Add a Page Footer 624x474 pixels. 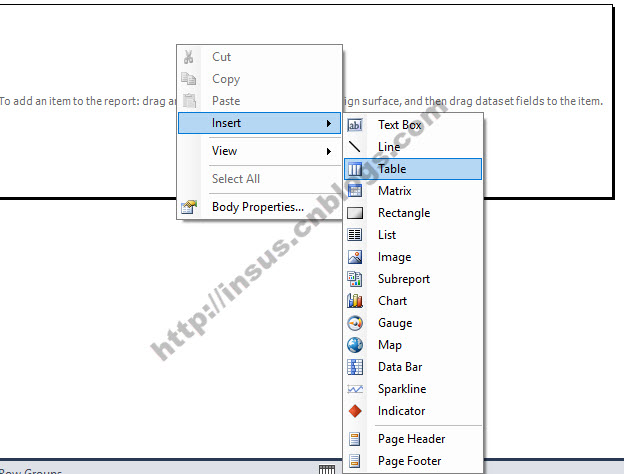point(413,461)
